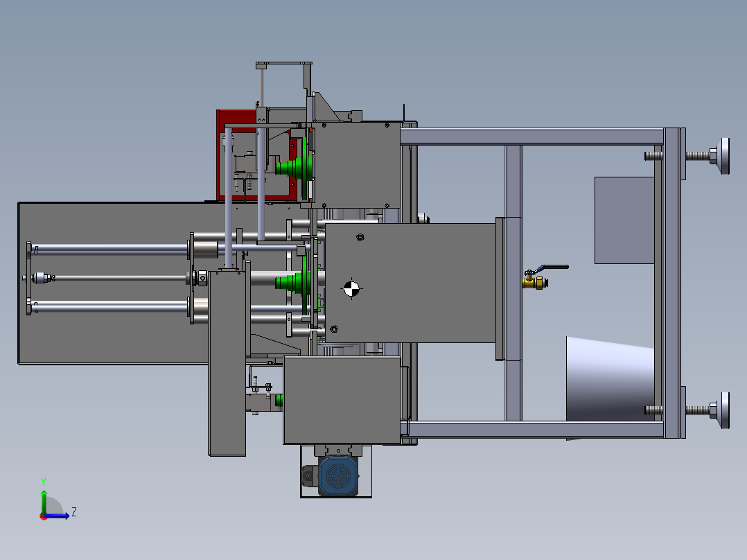Select the flat rectangular panel above the hopper
Screen dimensions: 747x560
tap(624, 220)
